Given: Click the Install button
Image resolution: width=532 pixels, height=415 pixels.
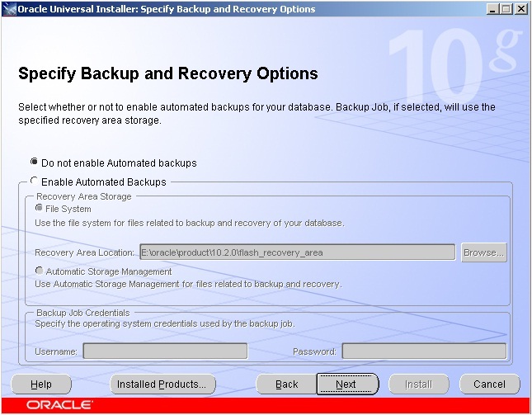Looking at the screenshot, I should point(418,384).
